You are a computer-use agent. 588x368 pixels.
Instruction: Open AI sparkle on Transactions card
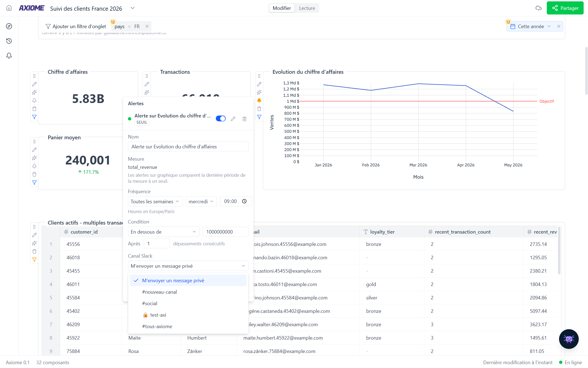click(x=147, y=92)
